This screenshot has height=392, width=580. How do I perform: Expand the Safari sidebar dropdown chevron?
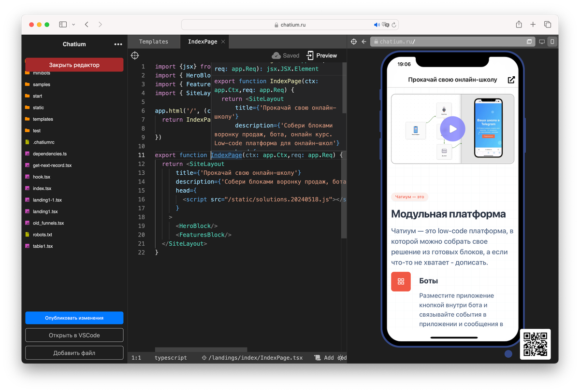[x=73, y=25]
